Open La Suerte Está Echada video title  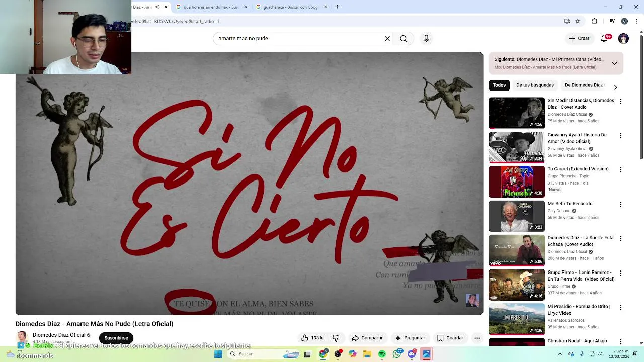click(581, 241)
